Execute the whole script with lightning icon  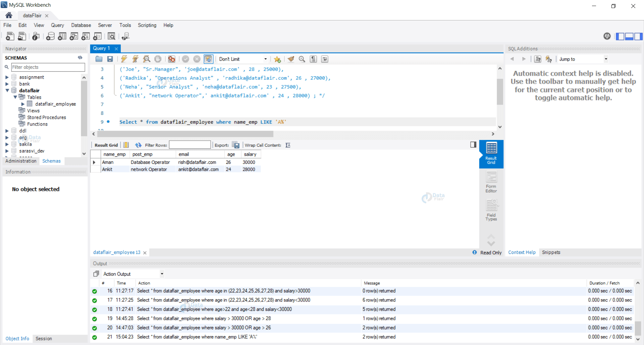124,59
